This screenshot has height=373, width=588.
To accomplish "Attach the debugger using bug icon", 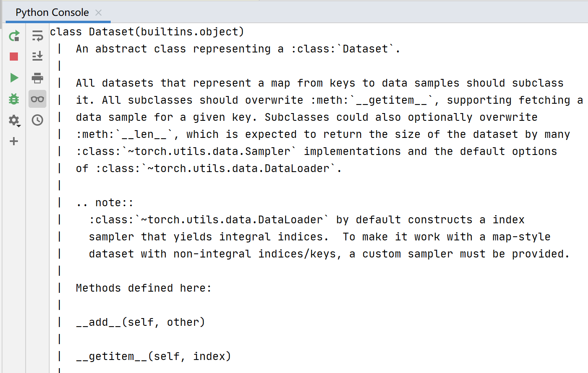I will (x=14, y=99).
